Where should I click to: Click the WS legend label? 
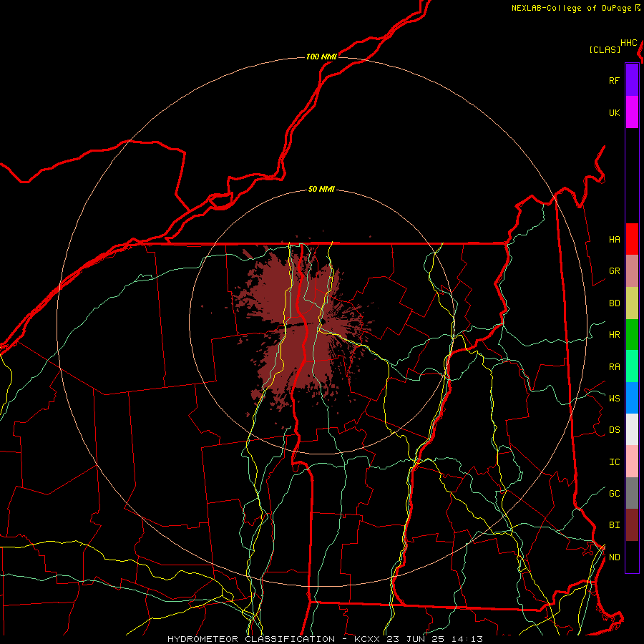(x=615, y=398)
